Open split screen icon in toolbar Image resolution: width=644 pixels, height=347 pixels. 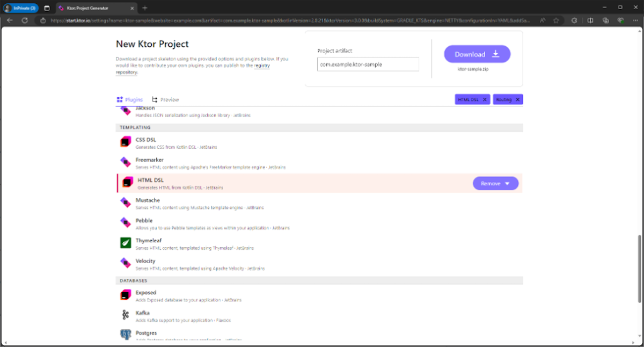click(x=590, y=20)
